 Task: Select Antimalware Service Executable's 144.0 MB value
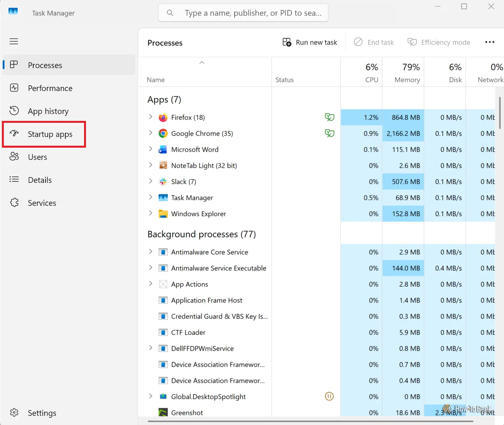click(x=403, y=268)
